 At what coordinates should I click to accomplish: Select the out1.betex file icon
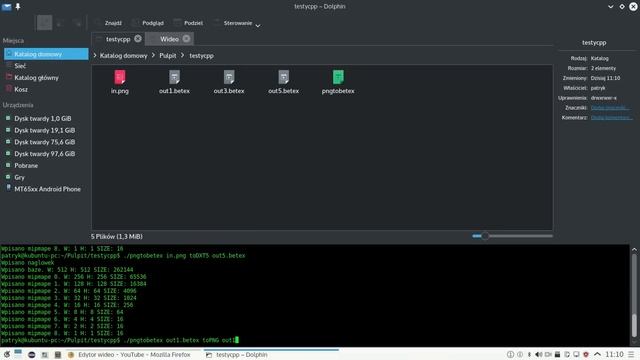pos(174,77)
